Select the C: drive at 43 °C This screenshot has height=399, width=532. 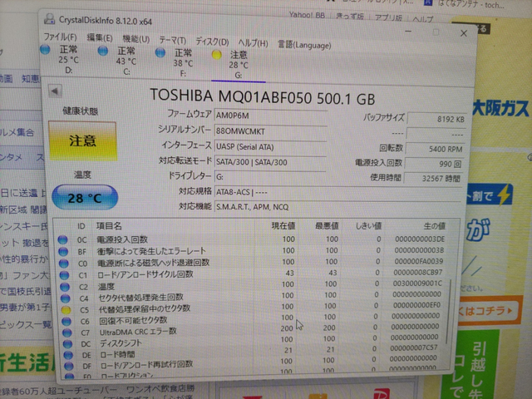(x=120, y=61)
